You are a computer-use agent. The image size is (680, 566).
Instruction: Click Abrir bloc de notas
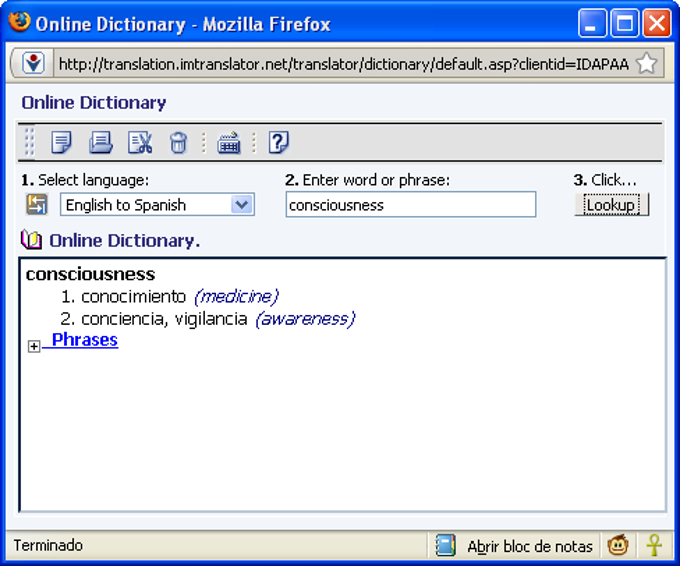[x=530, y=546]
